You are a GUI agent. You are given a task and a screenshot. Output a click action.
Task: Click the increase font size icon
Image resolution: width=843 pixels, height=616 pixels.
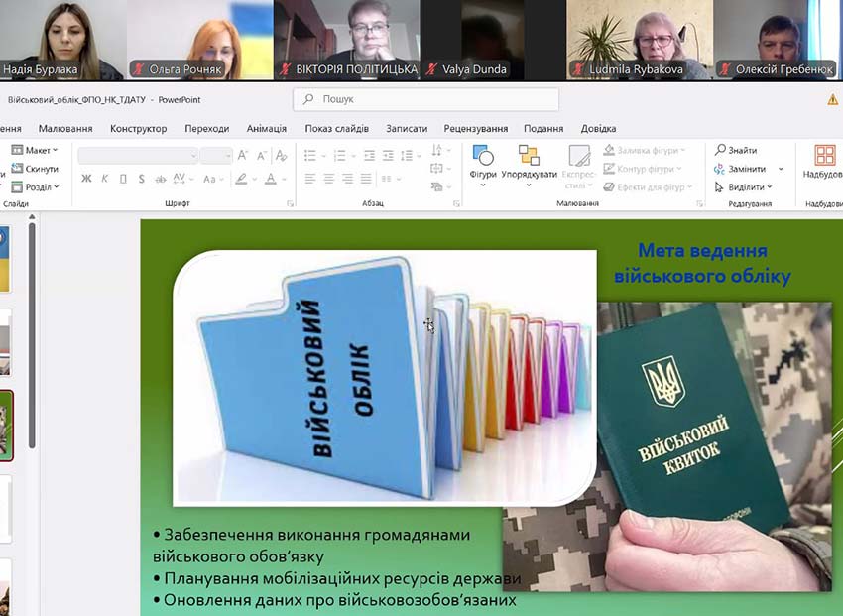click(x=242, y=156)
